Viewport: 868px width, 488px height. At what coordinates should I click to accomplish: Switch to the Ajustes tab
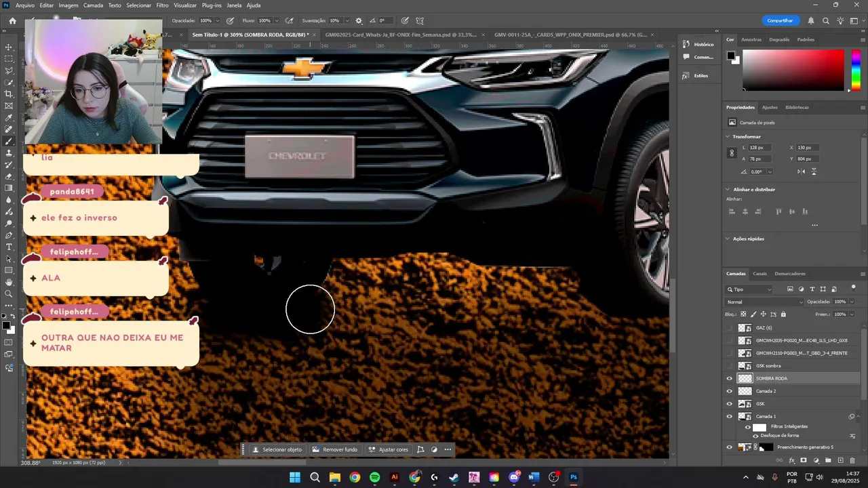[x=770, y=107]
